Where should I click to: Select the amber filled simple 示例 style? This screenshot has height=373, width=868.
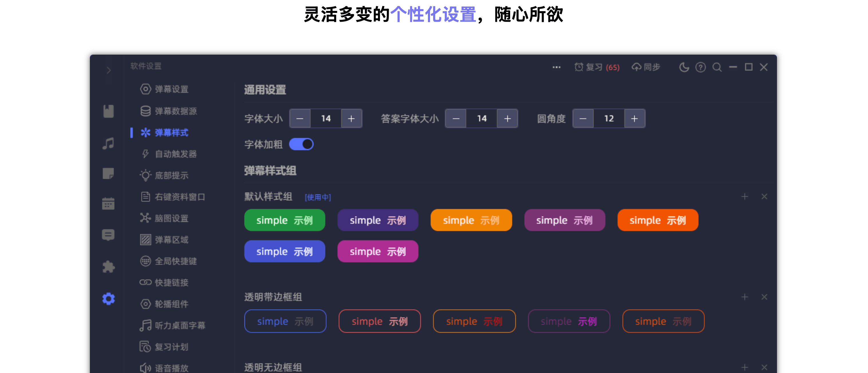click(472, 220)
